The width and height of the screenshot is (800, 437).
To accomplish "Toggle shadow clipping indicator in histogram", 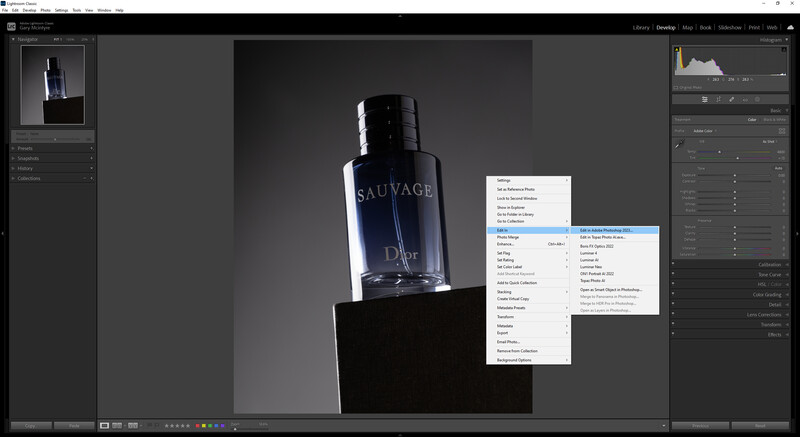I will pos(677,49).
